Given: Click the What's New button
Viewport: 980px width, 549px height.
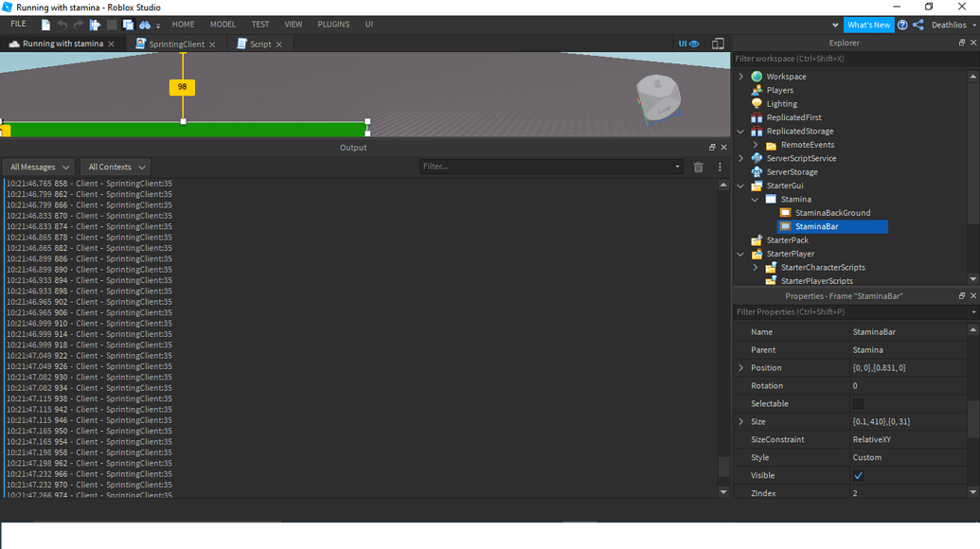Looking at the screenshot, I should [869, 25].
